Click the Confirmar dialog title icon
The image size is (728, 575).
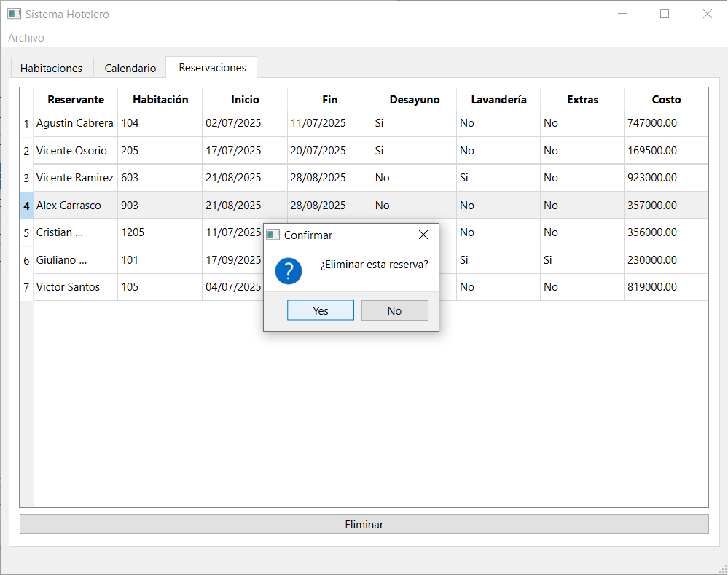[x=273, y=235]
